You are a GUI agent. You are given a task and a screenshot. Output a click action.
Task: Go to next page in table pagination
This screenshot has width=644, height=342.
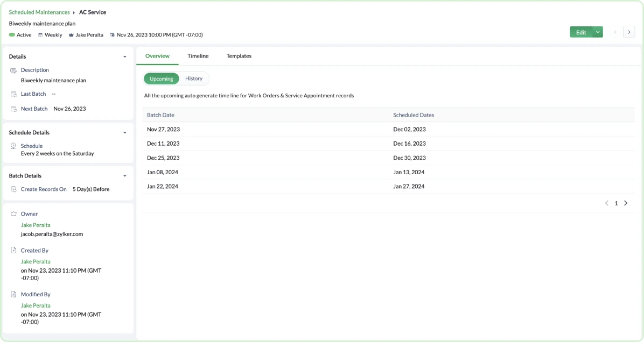pos(626,203)
